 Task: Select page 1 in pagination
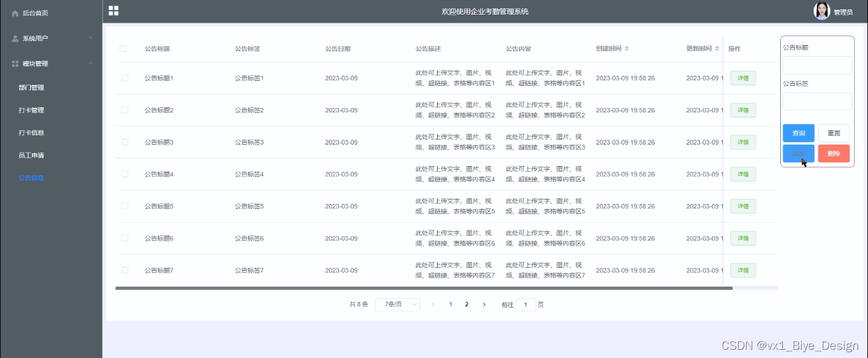coord(450,304)
